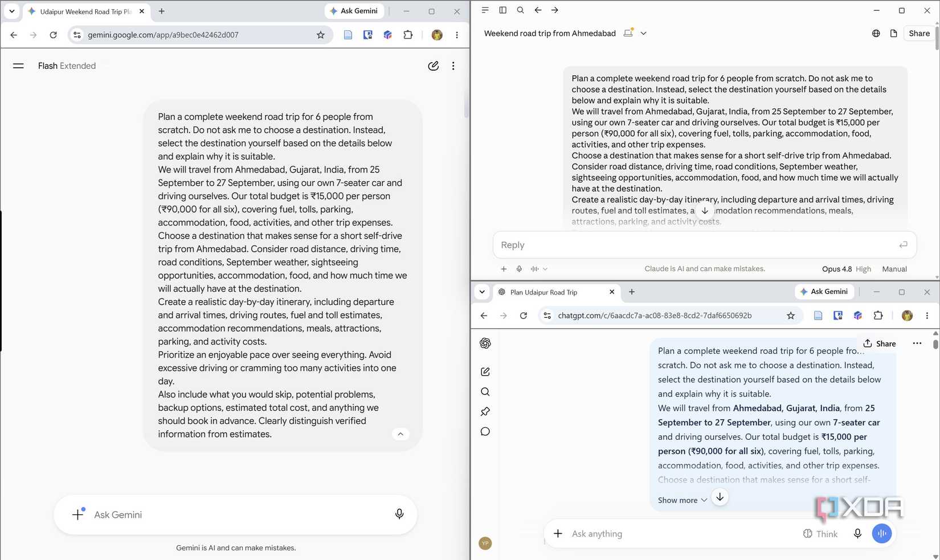Image resolution: width=940 pixels, height=560 pixels.
Task: Expand ChatGPT prompt with Show more
Action: (x=682, y=500)
